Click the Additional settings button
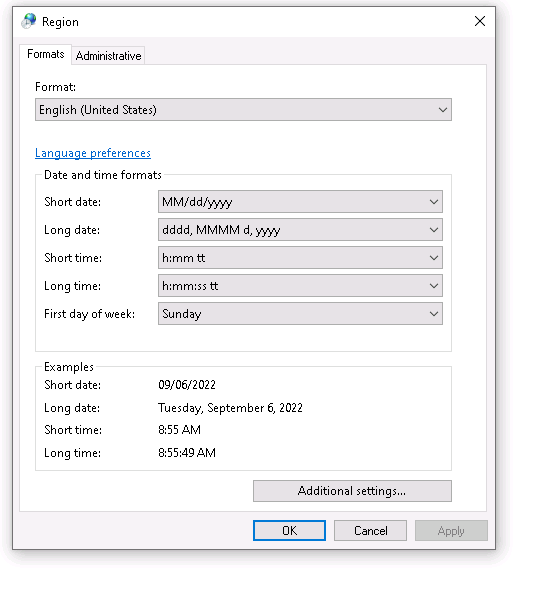 pos(352,491)
